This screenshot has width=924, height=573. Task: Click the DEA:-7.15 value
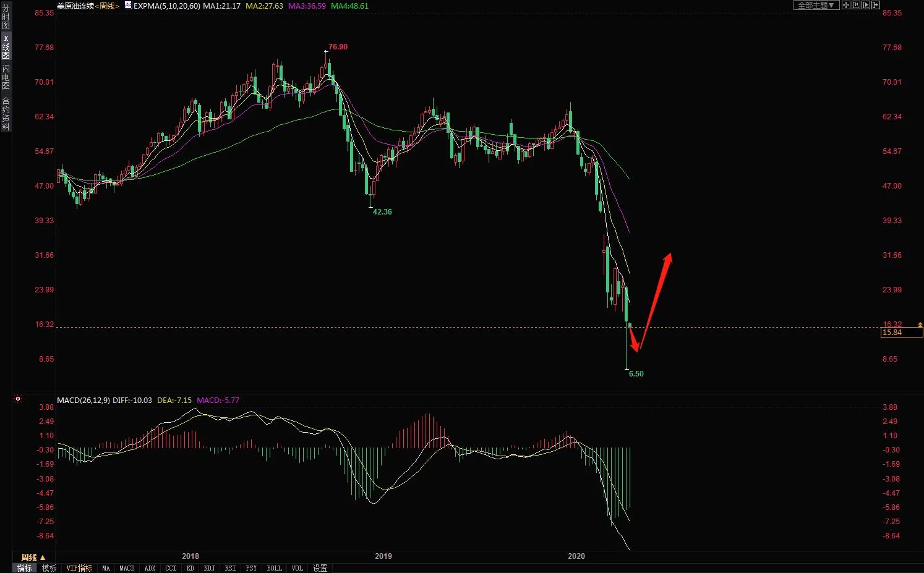(x=174, y=400)
